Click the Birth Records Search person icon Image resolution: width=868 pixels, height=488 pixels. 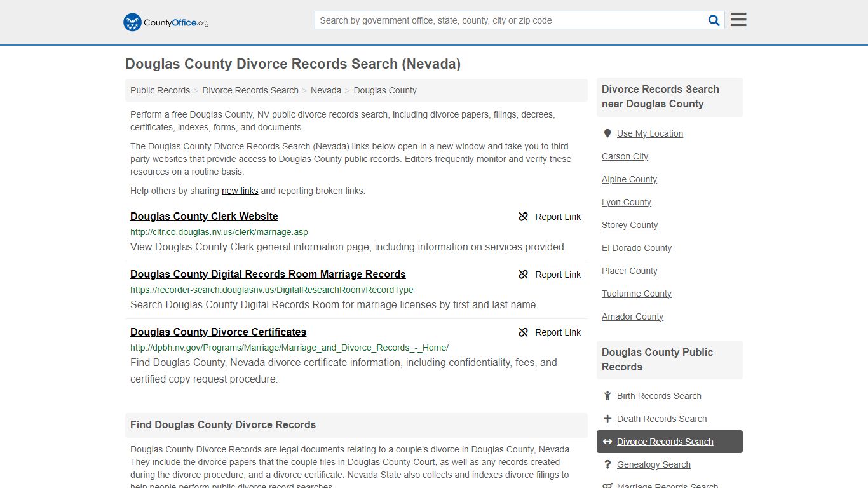click(x=607, y=396)
